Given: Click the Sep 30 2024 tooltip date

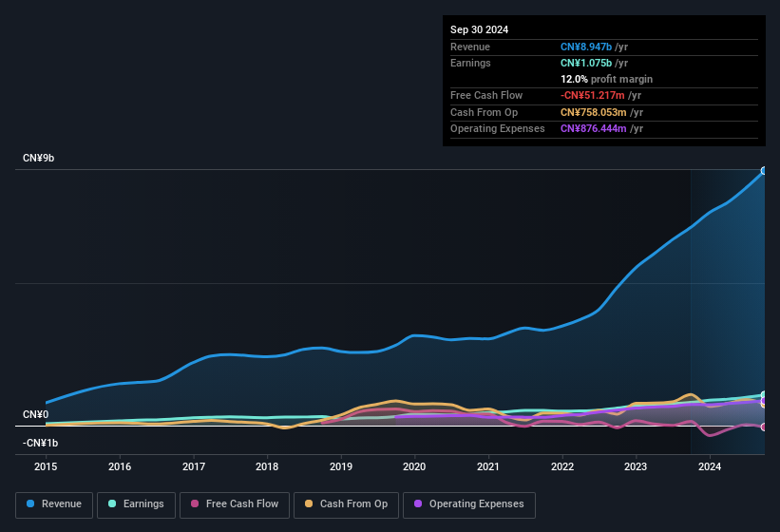Looking at the screenshot, I should click(479, 29).
